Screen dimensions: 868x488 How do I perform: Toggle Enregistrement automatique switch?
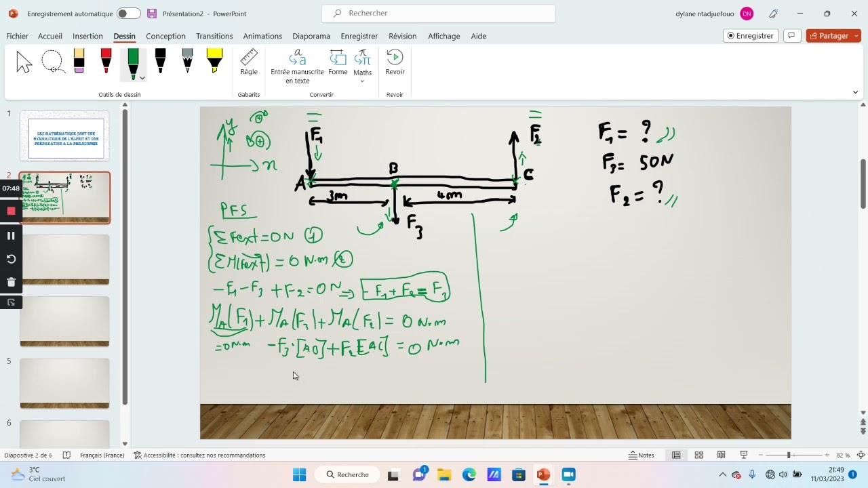pos(128,14)
